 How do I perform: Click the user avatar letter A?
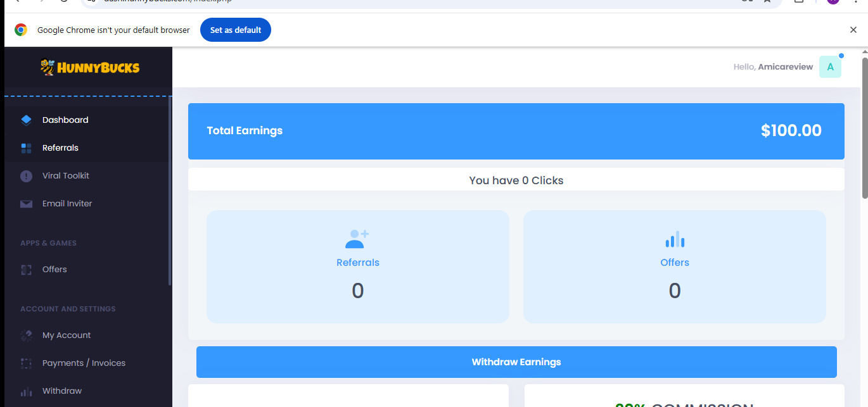tap(830, 67)
